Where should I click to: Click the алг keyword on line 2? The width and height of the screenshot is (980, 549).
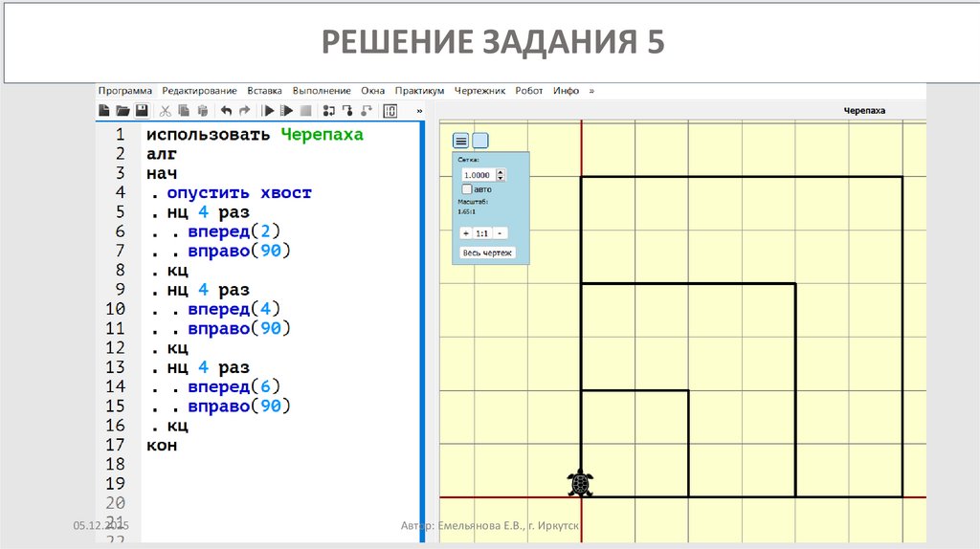click(162, 154)
